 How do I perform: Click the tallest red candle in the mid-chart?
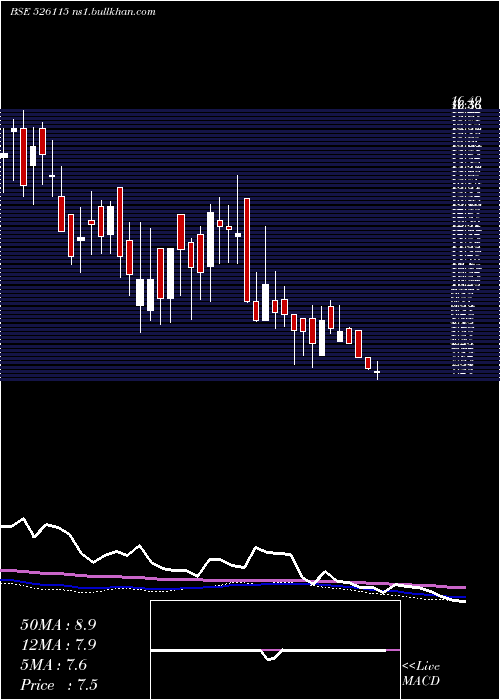tap(247, 250)
